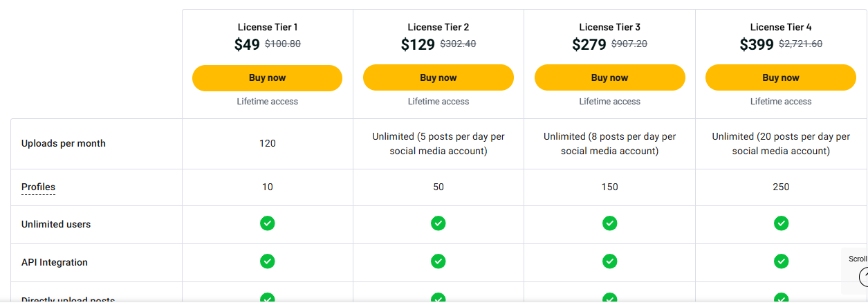Image resolution: width=868 pixels, height=305 pixels.
Task: Click the Unlimited users checkmark for Tier 3
Action: click(609, 223)
